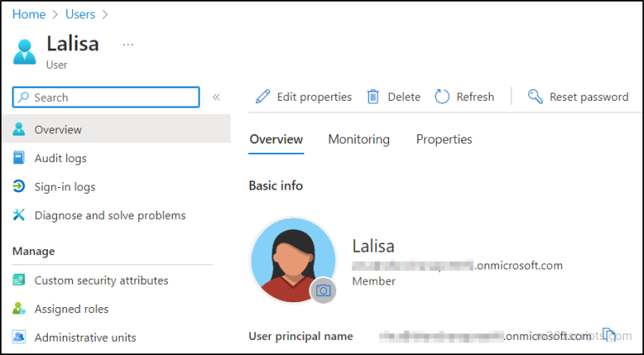644x355 pixels.
Task: Click the Reset password key icon
Action: tap(535, 97)
